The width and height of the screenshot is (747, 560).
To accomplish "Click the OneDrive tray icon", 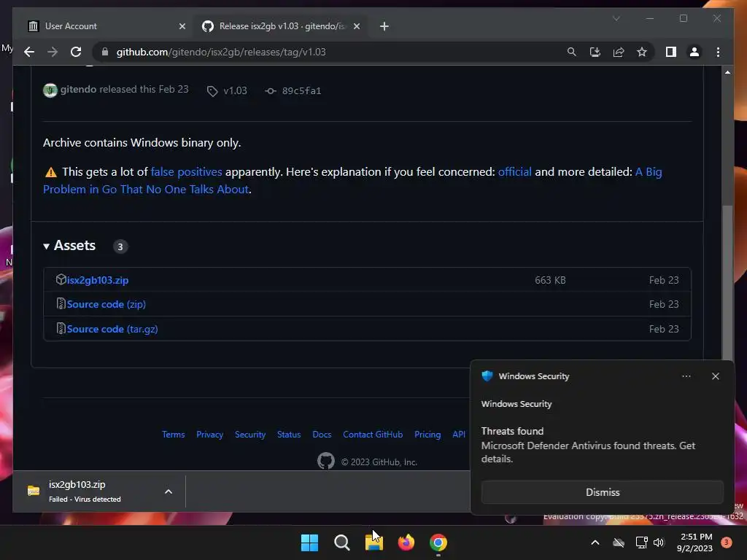I will 619,542.
